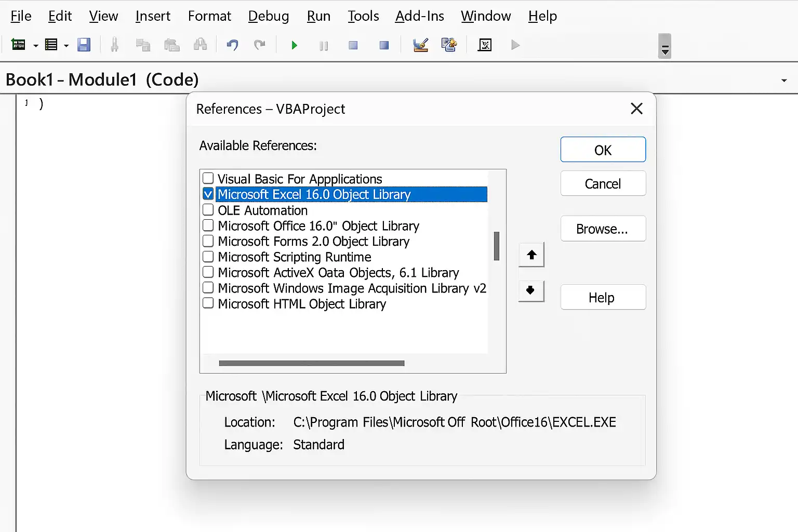Click Cancel in the References dialog
This screenshot has height=532, width=798.
click(603, 183)
